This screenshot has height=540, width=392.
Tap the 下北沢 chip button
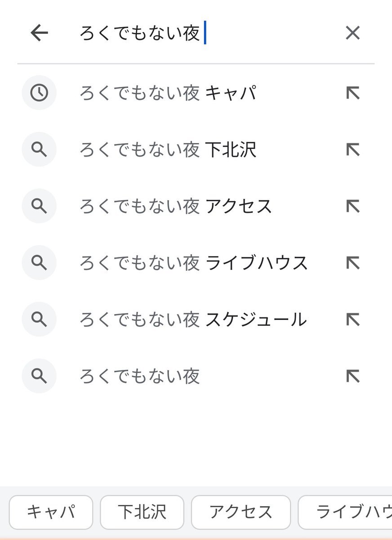pos(142,512)
